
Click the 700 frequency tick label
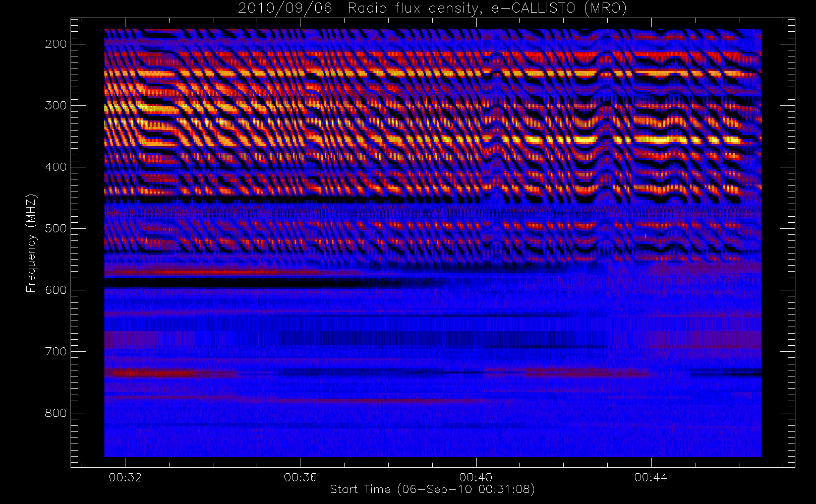(56, 351)
